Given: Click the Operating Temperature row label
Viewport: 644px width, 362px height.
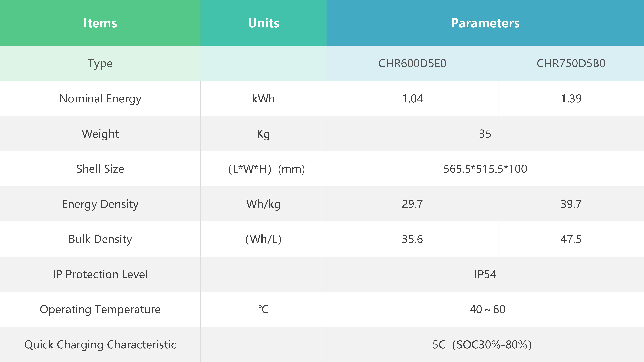Looking at the screenshot, I should click(x=100, y=310).
